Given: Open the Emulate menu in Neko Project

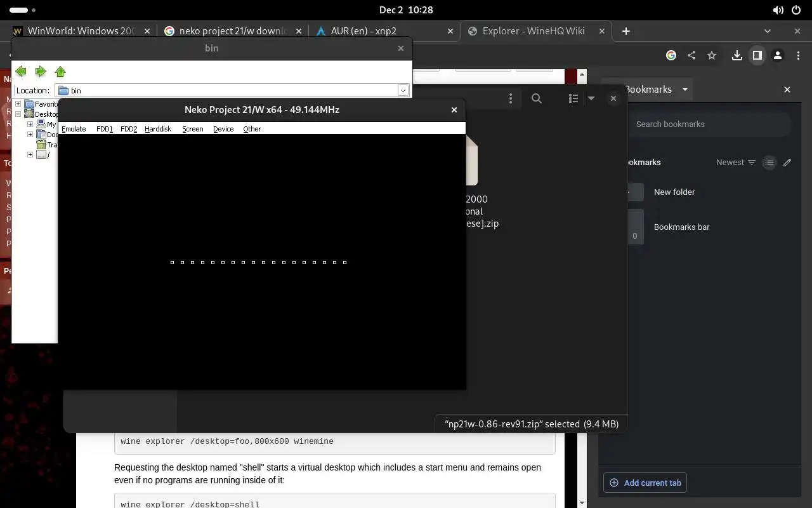Looking at the screenshot, I should point(74,129).
